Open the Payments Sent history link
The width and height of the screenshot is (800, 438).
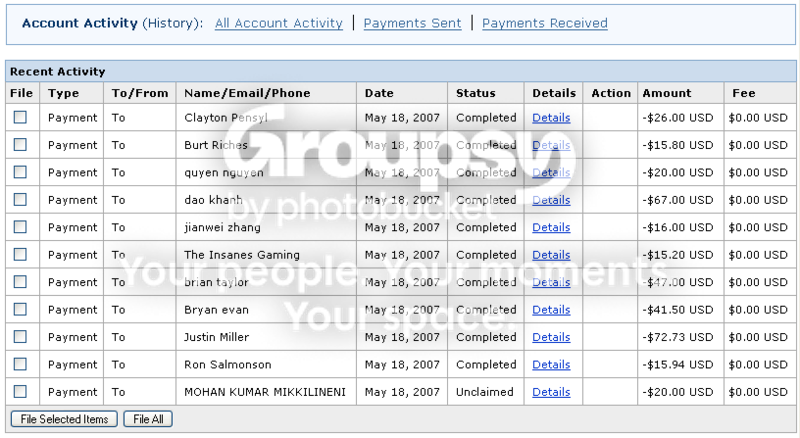(412, 23)
